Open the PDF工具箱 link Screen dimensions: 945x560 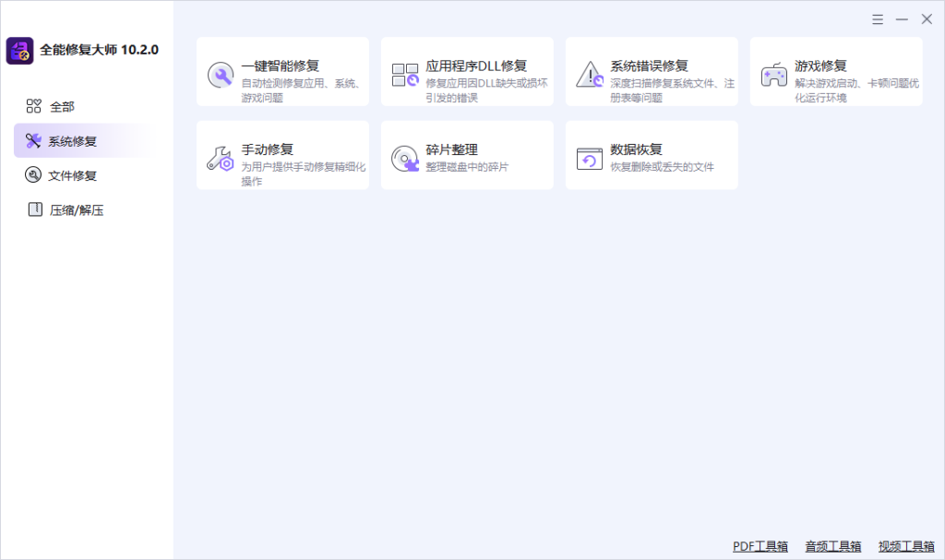760,545
